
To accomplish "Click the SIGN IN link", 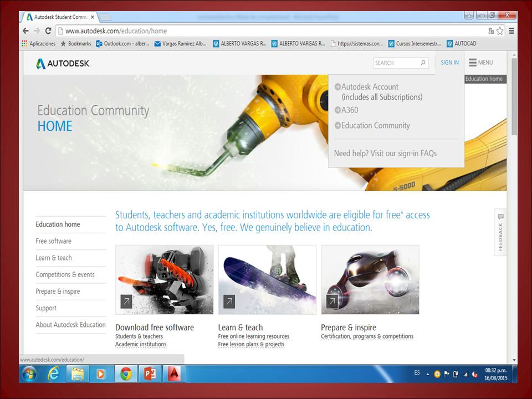I will coord(449,63).
